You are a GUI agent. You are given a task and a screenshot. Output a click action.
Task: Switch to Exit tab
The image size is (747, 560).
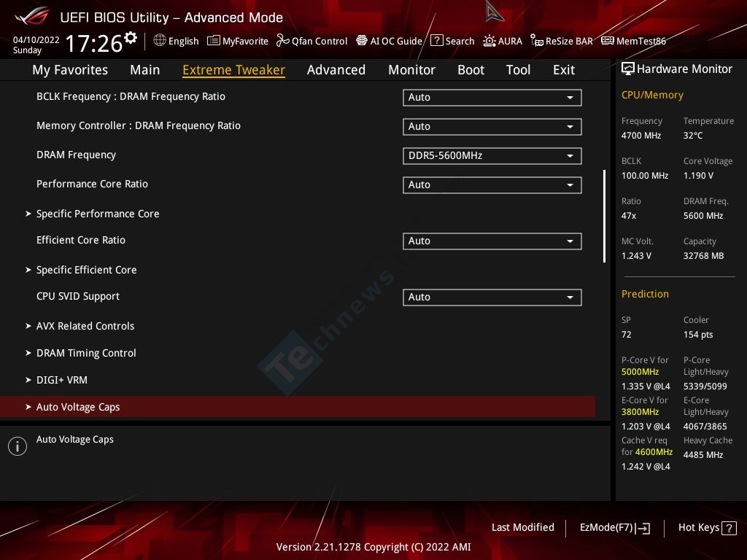(564, 70)
